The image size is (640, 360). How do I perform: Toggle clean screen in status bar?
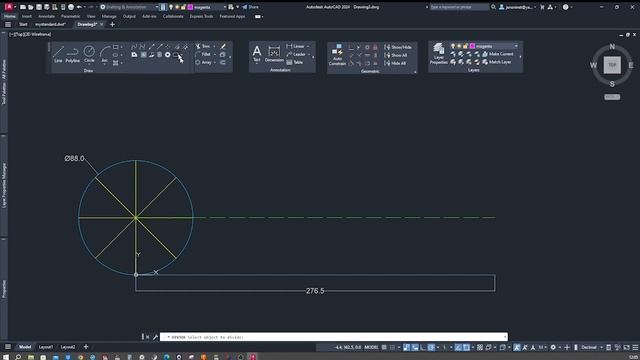(627, 347)
